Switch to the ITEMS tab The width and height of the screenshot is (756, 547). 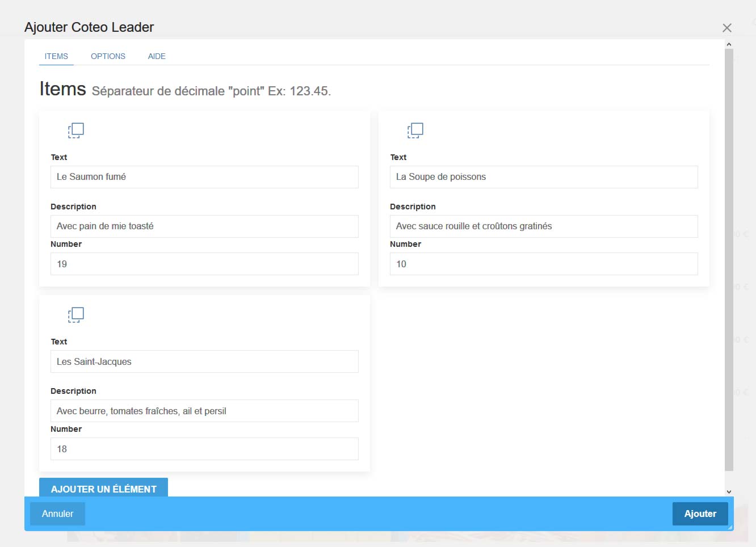56,56
